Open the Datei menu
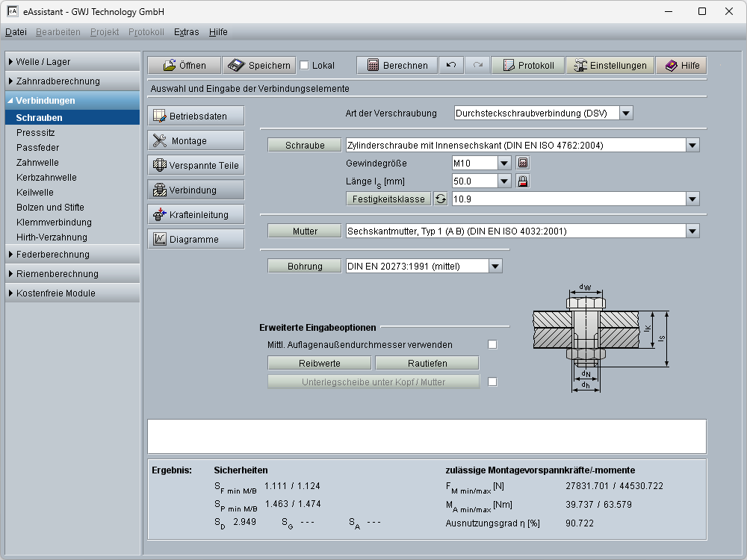This screenshot has width=747, height=560. coord(16,32)
